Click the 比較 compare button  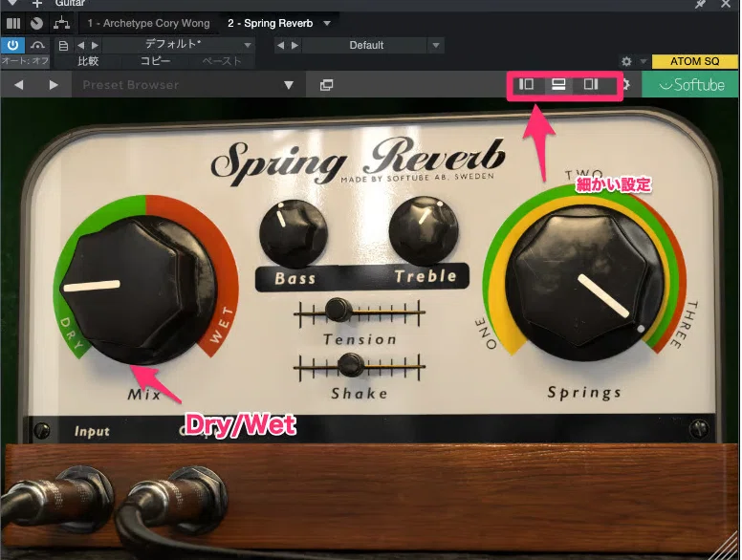tap(88, 61)
